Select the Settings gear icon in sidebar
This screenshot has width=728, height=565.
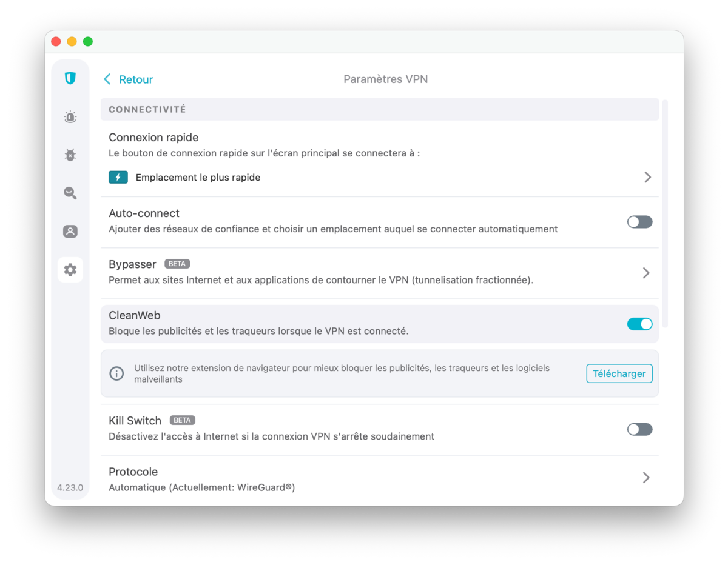click(70, 270)
